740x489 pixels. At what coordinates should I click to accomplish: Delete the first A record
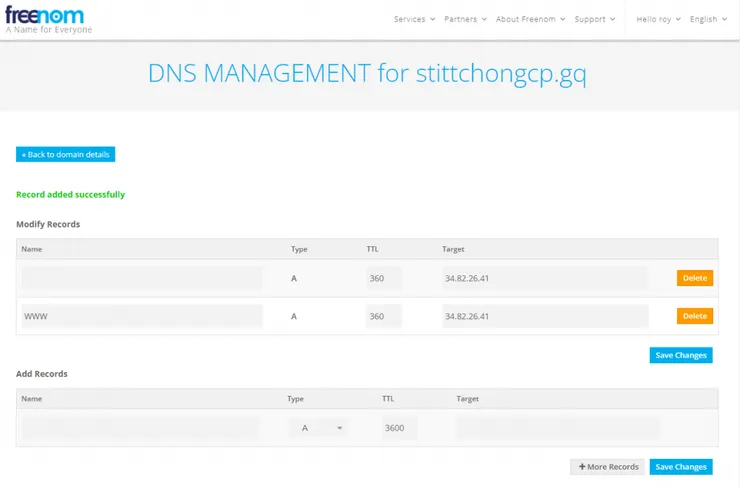pyautogui.click(x=695, y=278)
